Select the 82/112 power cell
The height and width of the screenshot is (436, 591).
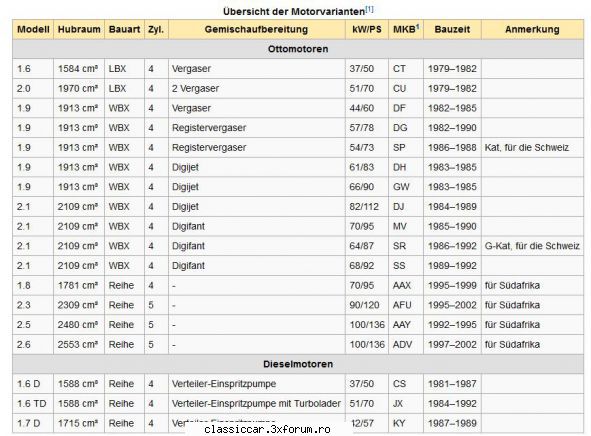point(367,207)
